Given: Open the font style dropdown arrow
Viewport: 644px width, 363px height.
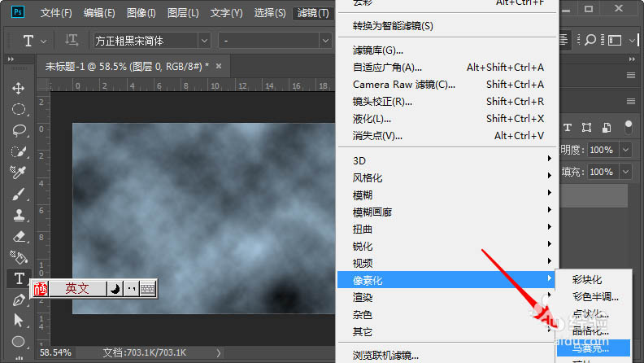Looking at the screenshot, I should pos(325,41).
